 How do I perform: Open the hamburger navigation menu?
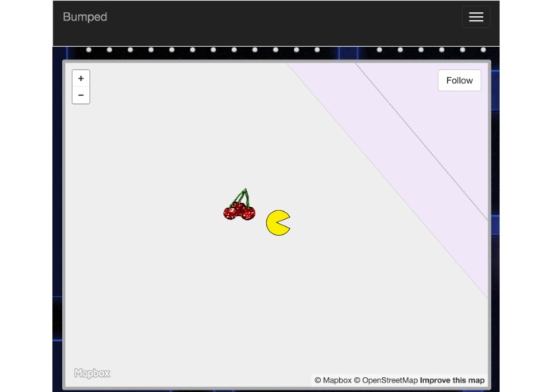click(476, 17)
